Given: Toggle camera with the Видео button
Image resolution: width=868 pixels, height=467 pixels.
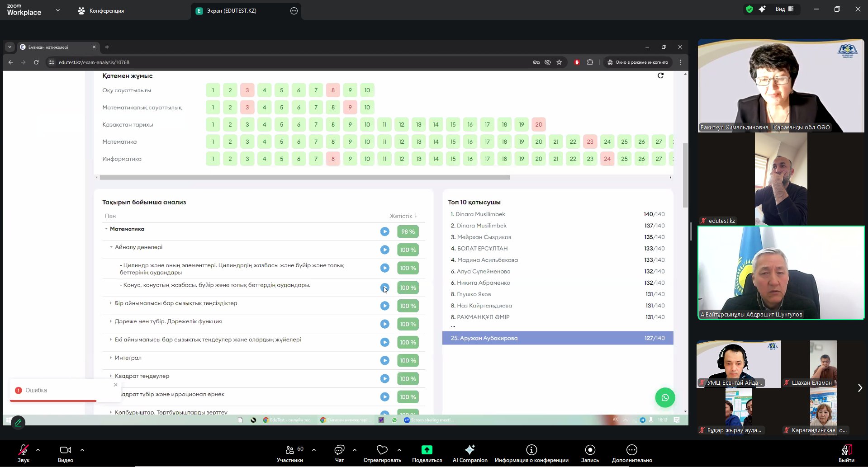Looking at the screenshot, I should click(x=66, y=453).
